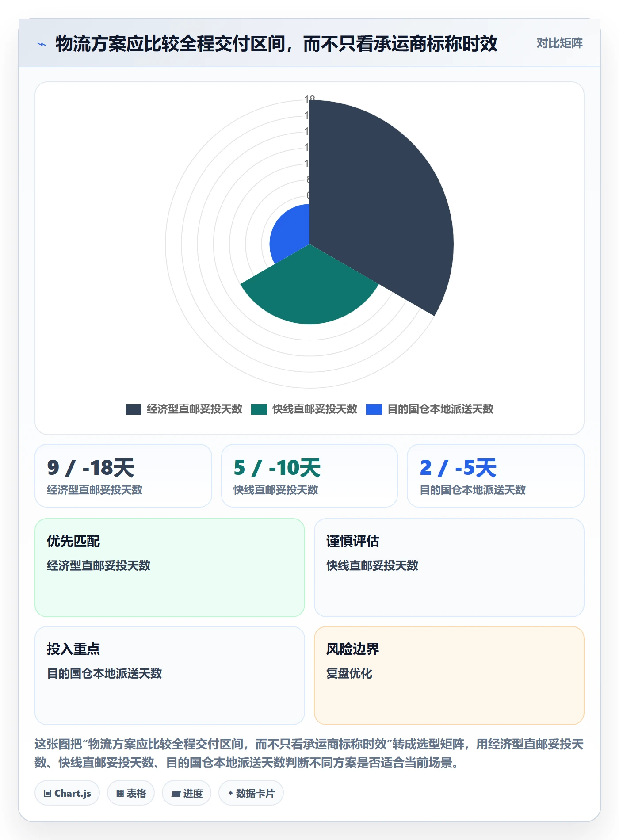Click the grid icon in 表格 chip
Image resolution: width=619 pixels, height=840 pixels.
[x=120, y=794]
